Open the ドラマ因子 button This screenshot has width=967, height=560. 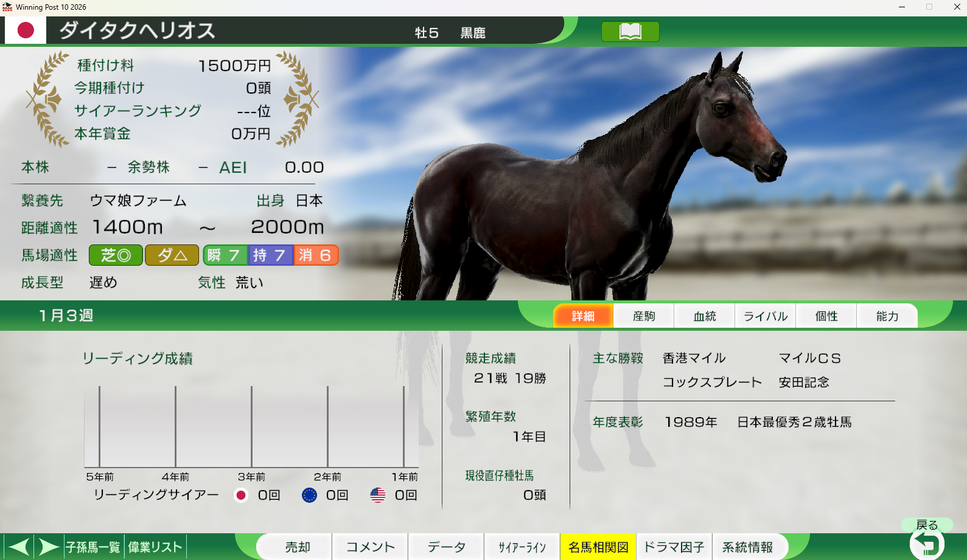[674, 547]
